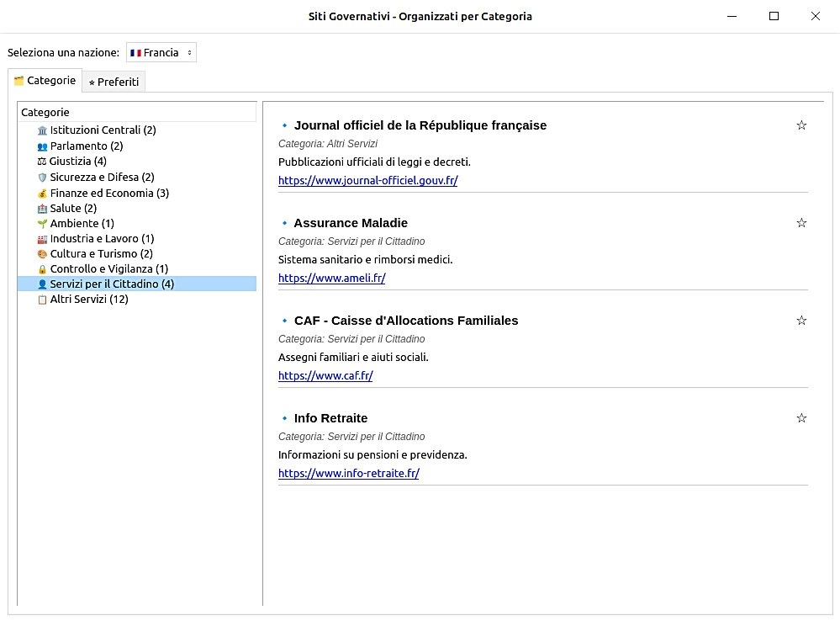Star Journal officiel de la République française
This screenshot has height=621, width=840.
click(801, 125)
